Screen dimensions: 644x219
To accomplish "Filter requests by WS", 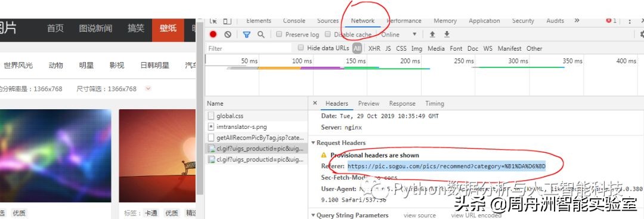I will pos(488,48).
